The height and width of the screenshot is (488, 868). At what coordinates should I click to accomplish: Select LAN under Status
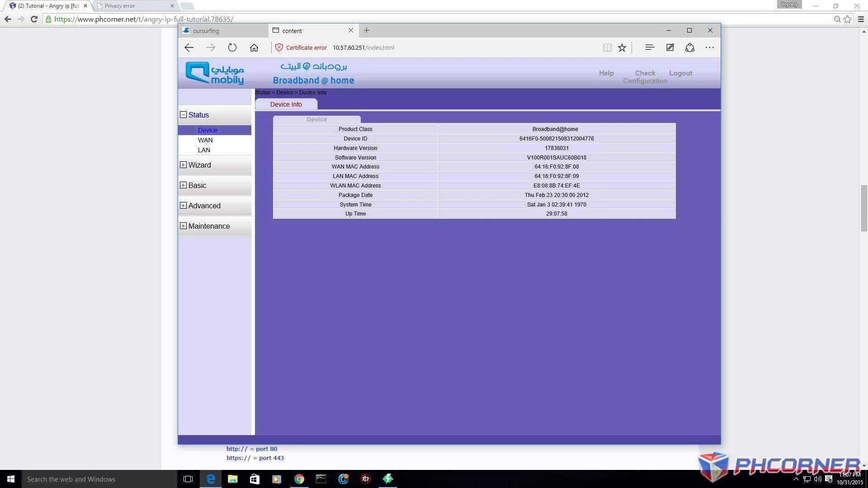[x=204, y=150]
